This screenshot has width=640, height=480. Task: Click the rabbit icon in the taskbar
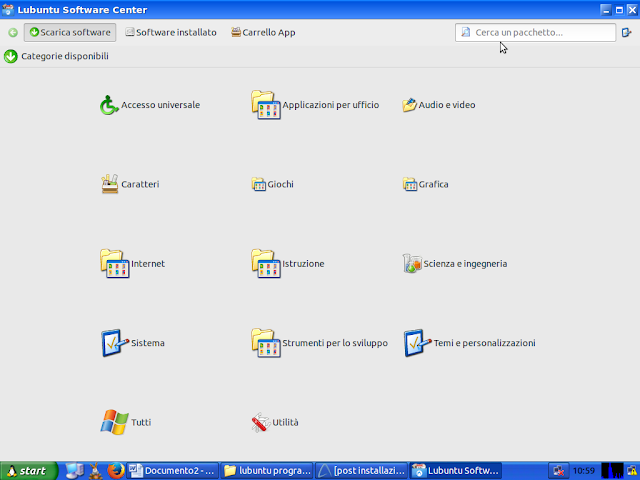coord(96,471)
